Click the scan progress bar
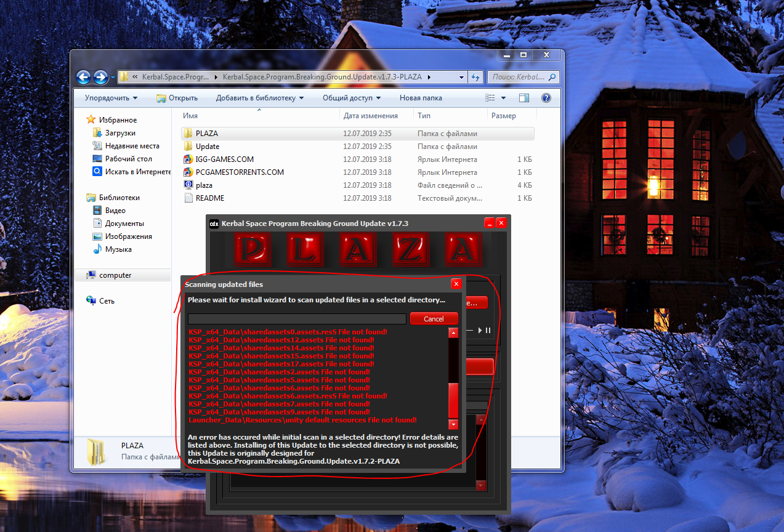This screenshot has height=532, width=784. tap(297, 319)
